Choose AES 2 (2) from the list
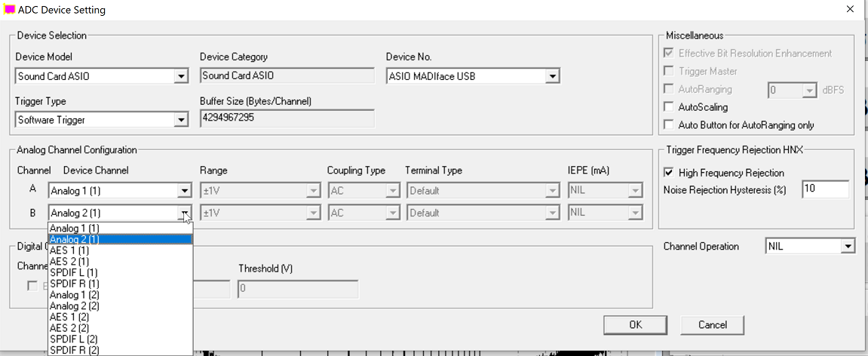 click(69, 328)
